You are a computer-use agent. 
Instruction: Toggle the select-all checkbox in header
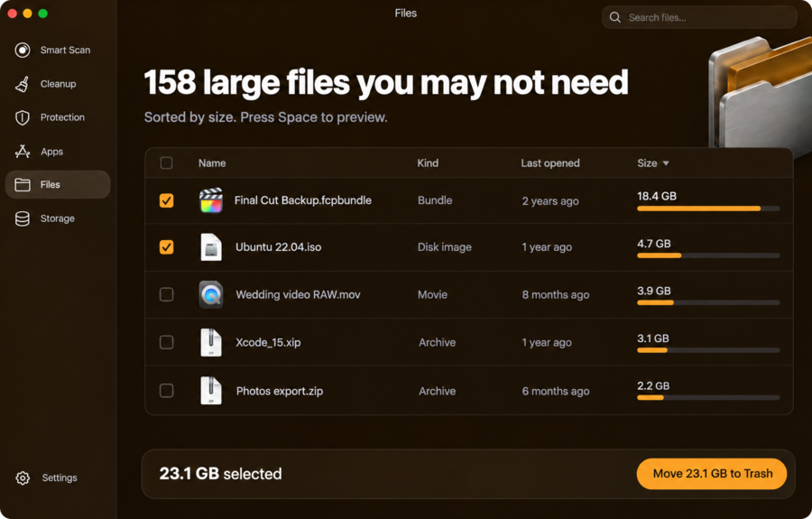[166, 163]
